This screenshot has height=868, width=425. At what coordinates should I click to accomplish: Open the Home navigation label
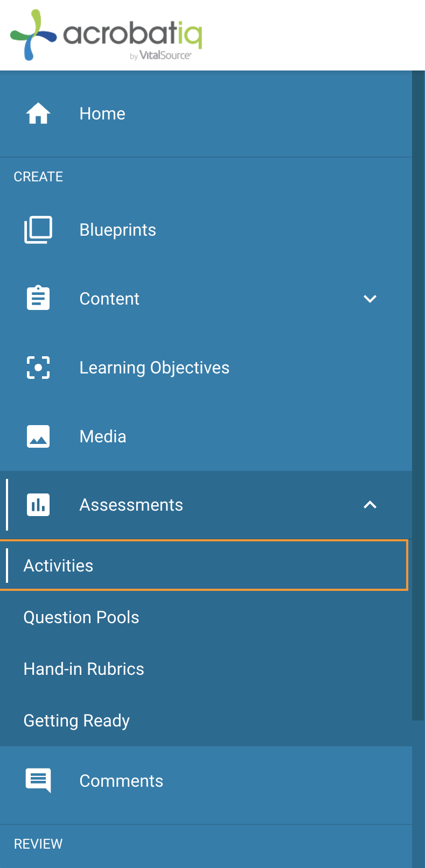[102, 114]
